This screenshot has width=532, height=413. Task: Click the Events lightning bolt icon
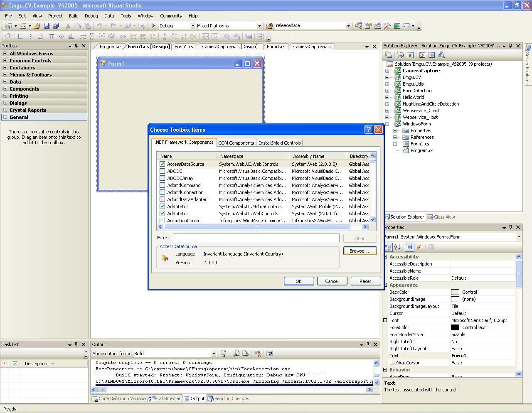coord(419,247)
